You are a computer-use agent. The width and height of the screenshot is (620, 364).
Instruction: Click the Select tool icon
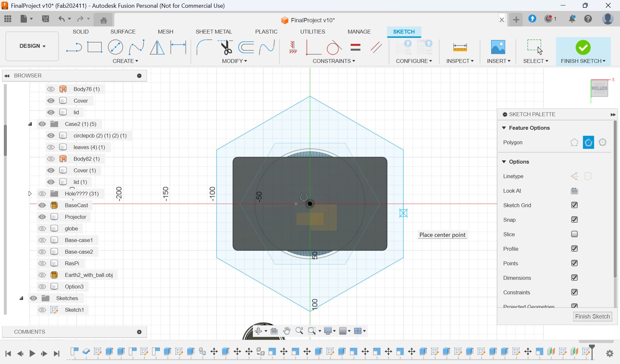535,47
